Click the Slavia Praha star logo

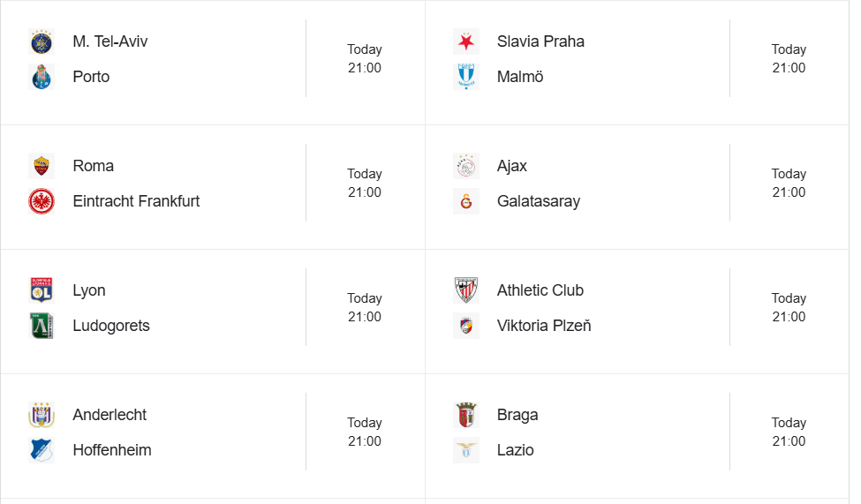pos(465,41)
